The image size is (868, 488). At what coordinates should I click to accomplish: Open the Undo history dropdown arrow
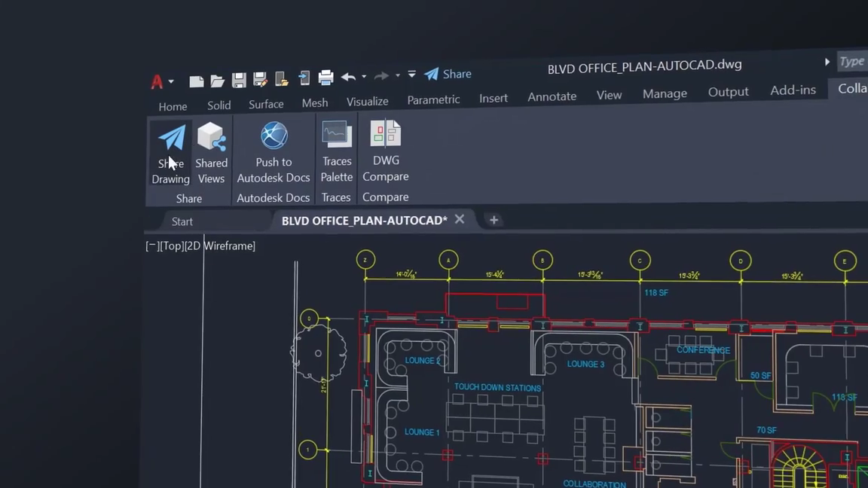[x=364, y=77]
